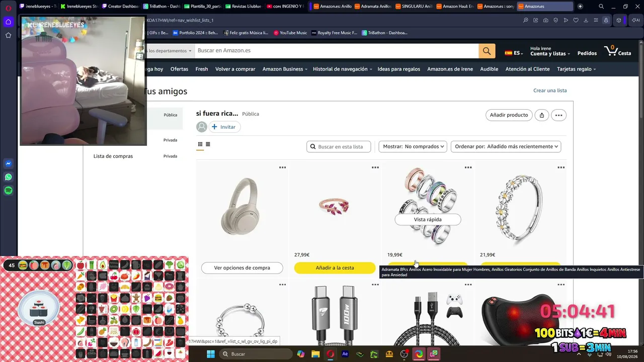
Task: Open the Atención al Cliente link
Action: (x=527, y=69)
